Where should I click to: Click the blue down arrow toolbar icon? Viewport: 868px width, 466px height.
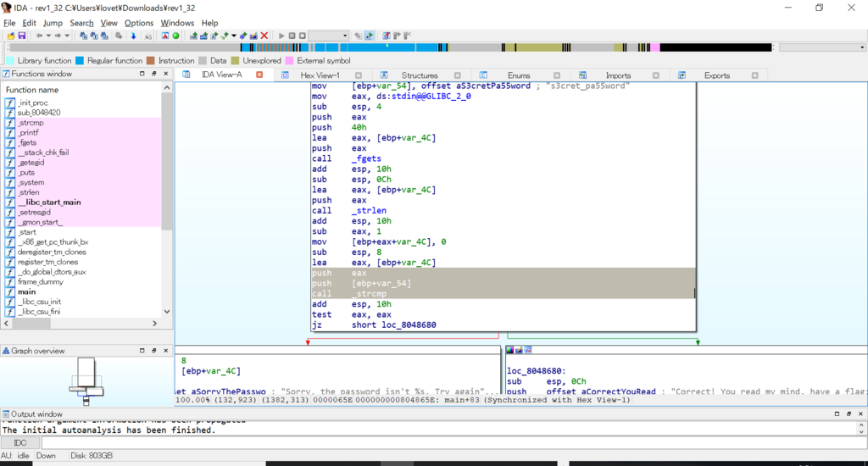pyautogui.click(x=133, y=36)
